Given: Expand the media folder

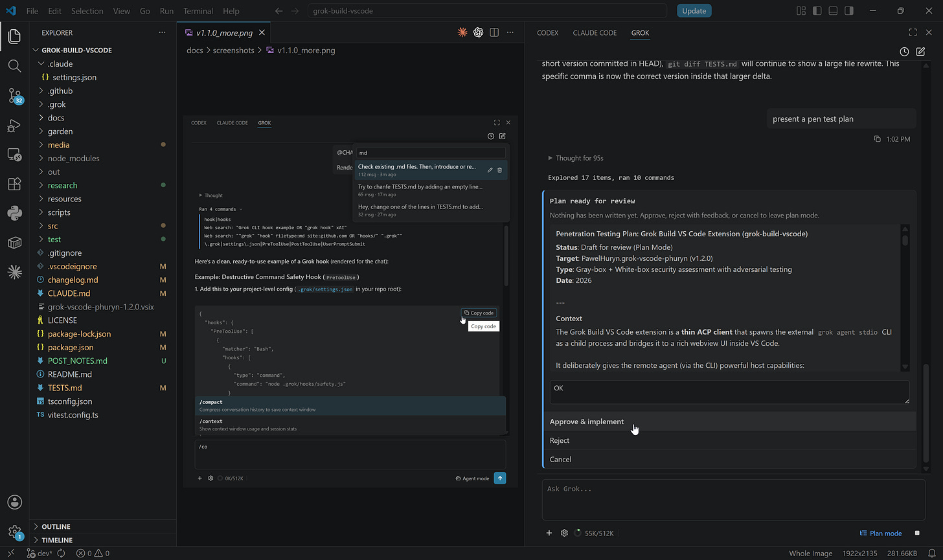Looking at the screenshot, I should pyautogui.click(x=58, y=145).
